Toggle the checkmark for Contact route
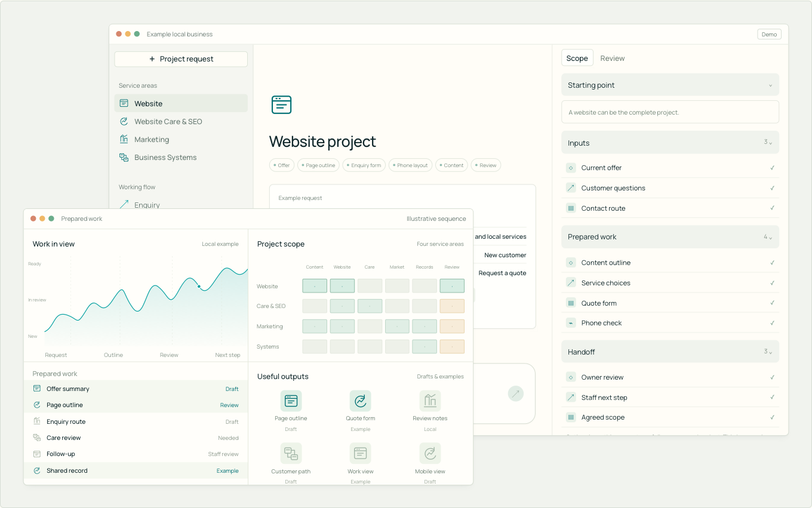Screen dimensions: 812x508 click(772, 208)
